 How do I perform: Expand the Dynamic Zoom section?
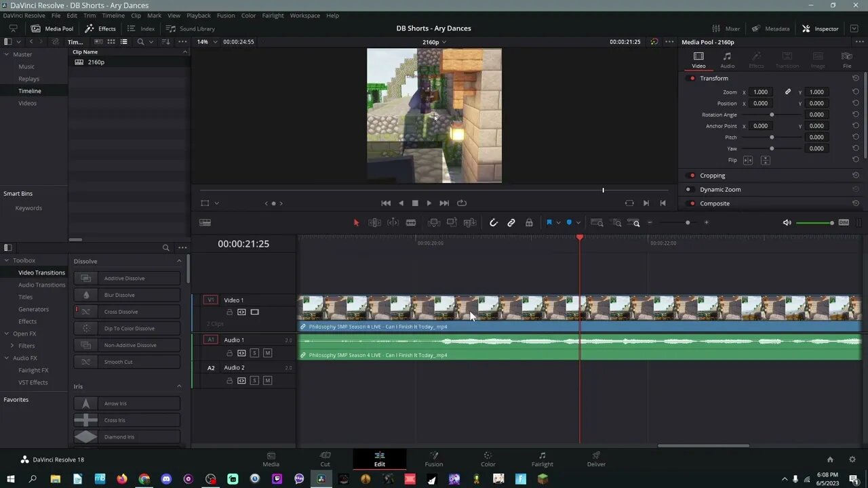click(x=720, y=190)
